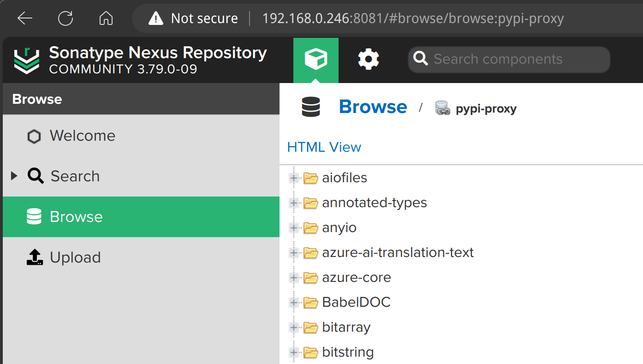Viewport: 643px width, 364px height.
Task: Open the HTML View link
Action: [x=324, y=147]
